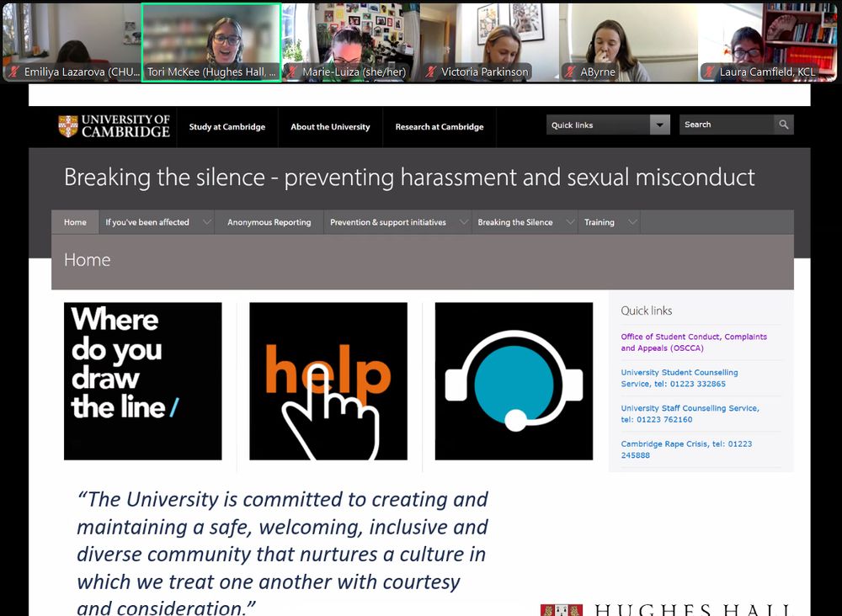Click into the Search input field
This screenshot has height=616, width=842.
[x=727, y=125]
